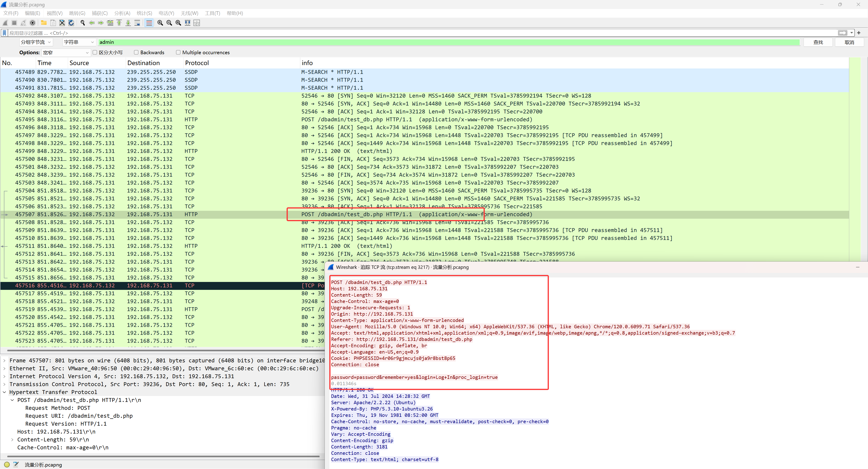Go back in packet history
The width and height of the screenshot is (868, 469).
click(x=92, y=23)
